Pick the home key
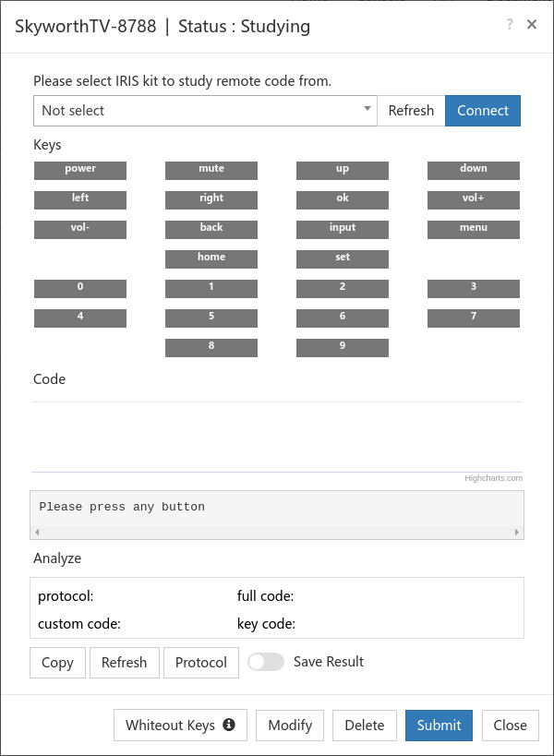Image resolution: width=554 pixels, height=756 pixels. pos(211,258)
